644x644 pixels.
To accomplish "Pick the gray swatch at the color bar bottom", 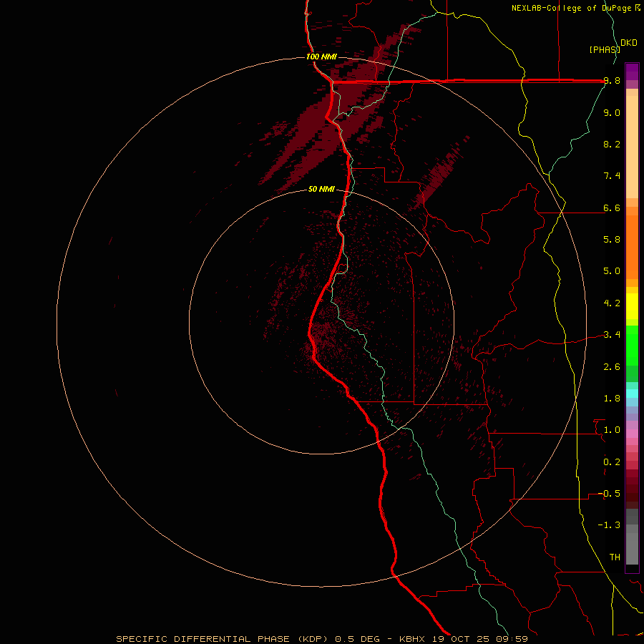I will 632,548.
